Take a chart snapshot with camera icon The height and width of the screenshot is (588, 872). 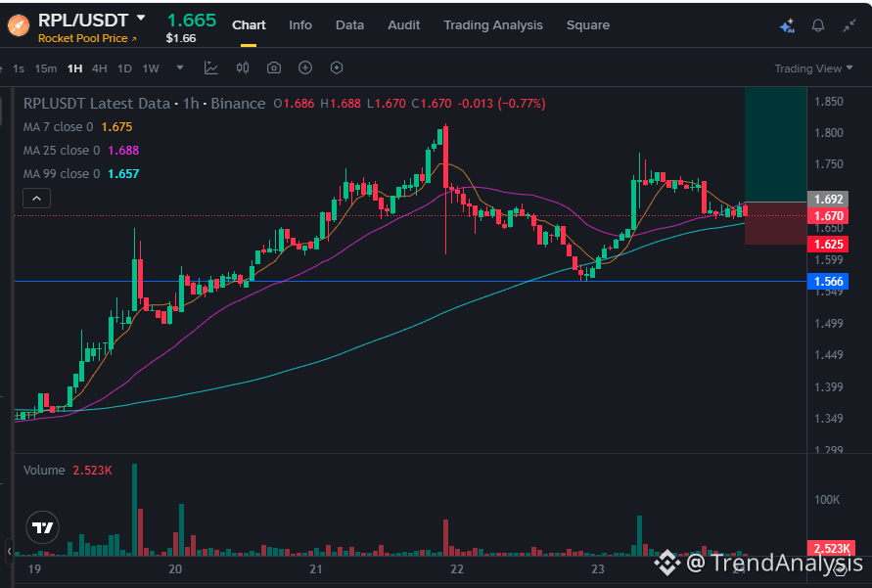click(274, 68)
